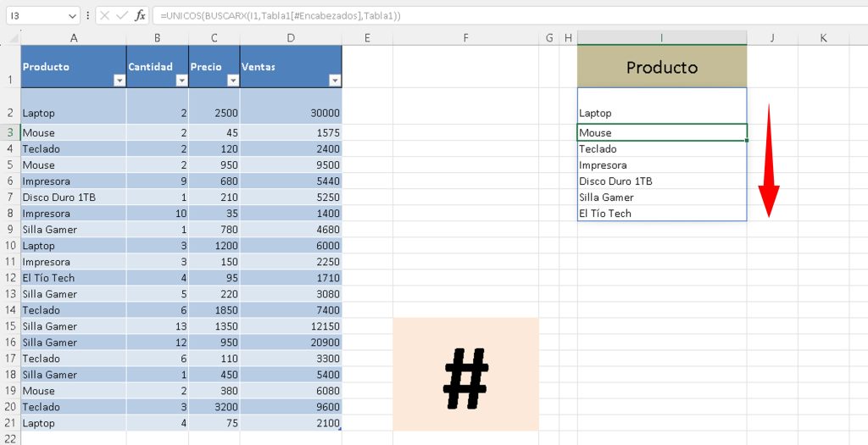868x445 pixels.
Task: Select row 12 header
Action: pyautogui.click(x=10, y=278)
